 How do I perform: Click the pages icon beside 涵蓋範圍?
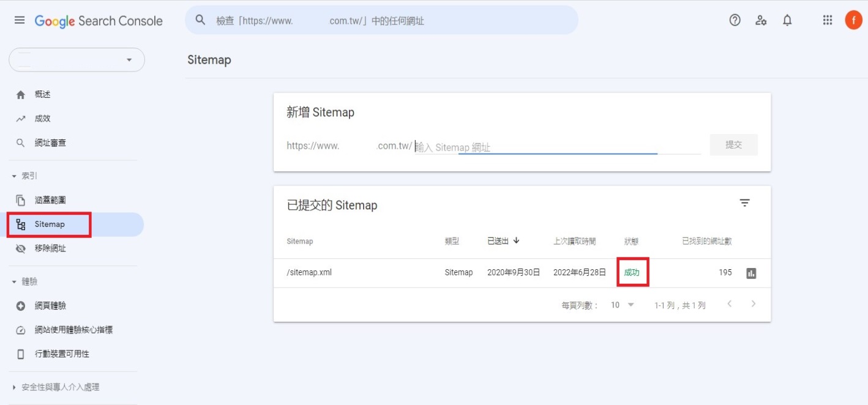[21, 200]
